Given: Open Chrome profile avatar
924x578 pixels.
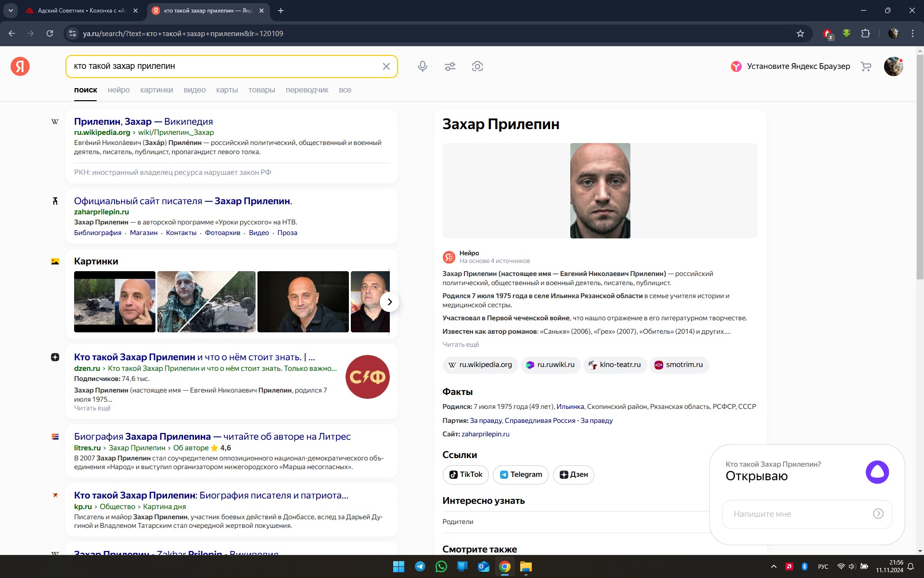Looking at the screenshot, I should coord(894,33).
